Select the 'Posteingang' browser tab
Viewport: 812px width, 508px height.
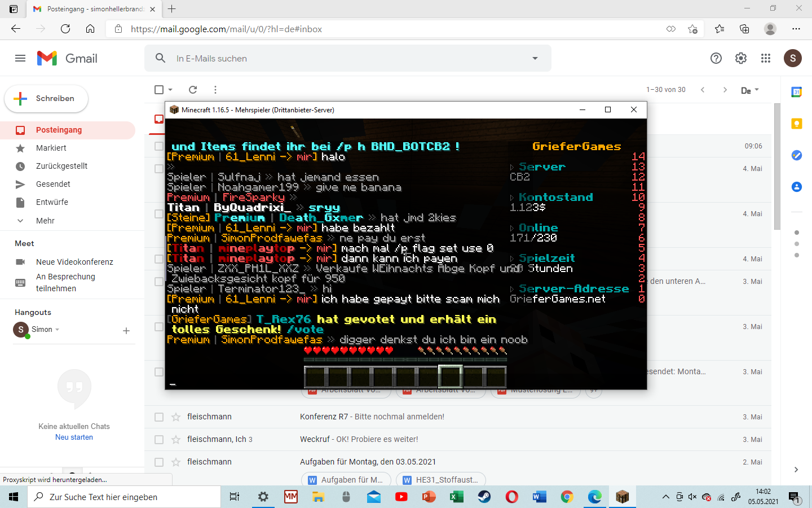click(x=94, y=9)
